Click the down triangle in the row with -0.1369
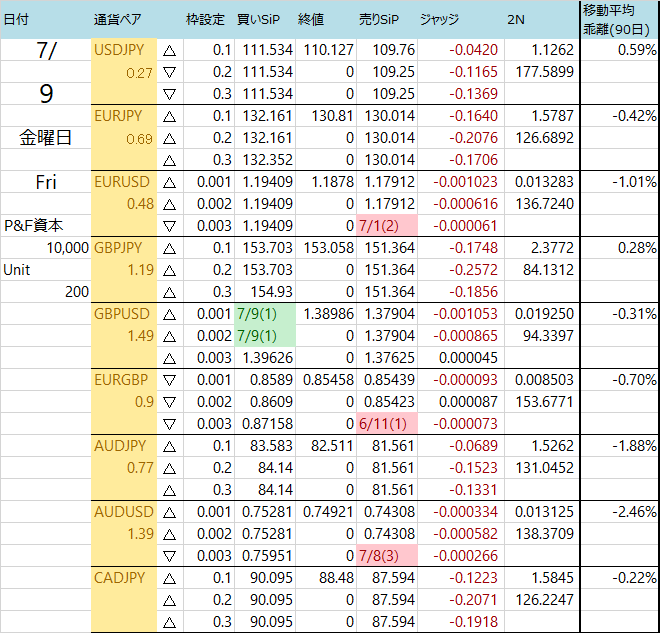Viewport: 660px width, 633px height. 169,95
